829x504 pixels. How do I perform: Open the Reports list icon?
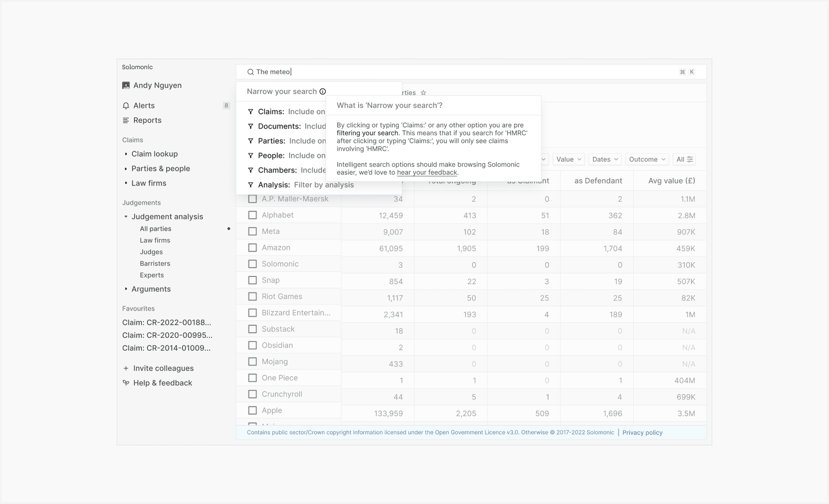[126, 120]
